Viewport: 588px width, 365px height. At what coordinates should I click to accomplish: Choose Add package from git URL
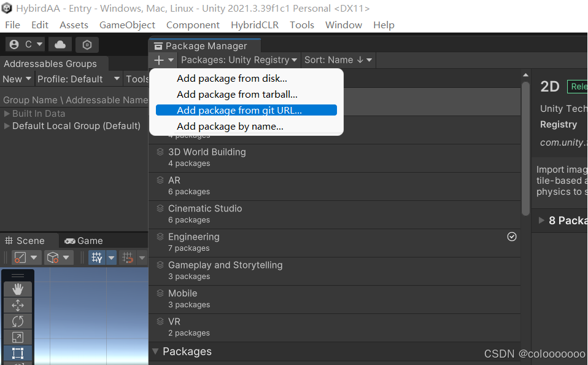pyautogui.click(x=246, y=110)
